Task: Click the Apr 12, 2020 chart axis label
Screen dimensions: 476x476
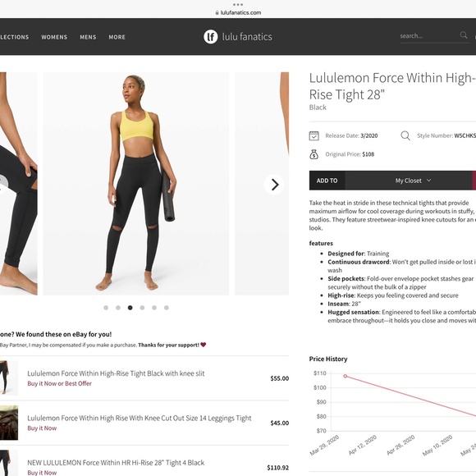Action: 363,445
